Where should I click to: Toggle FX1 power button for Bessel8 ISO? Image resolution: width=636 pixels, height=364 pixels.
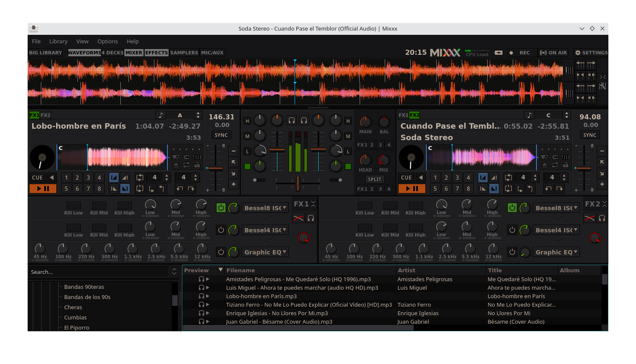[221, 208]
